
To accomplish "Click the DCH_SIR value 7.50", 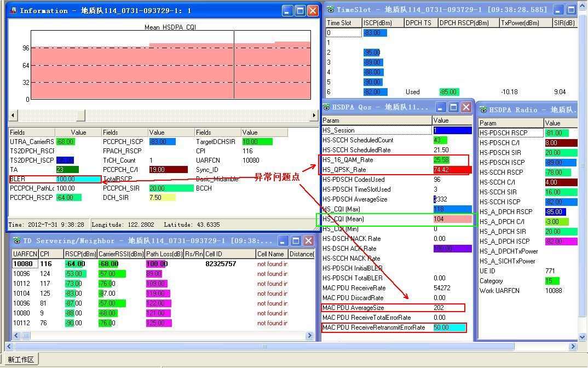I will coord(162,198).
